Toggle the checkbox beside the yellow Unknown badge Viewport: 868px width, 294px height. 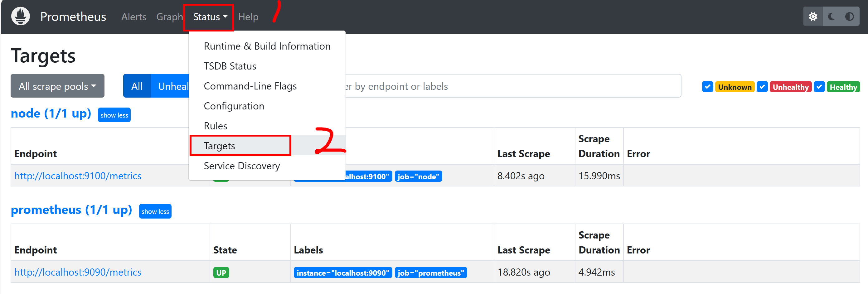[707, 87]
